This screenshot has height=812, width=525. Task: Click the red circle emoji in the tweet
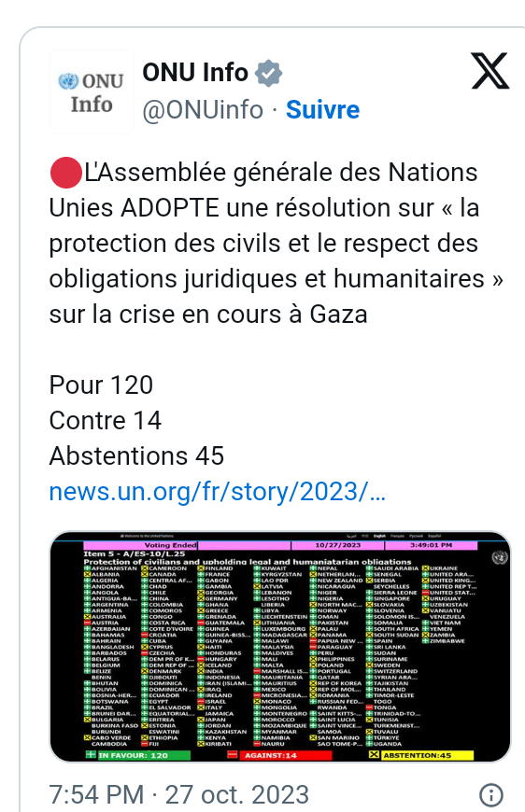point(65,173)
